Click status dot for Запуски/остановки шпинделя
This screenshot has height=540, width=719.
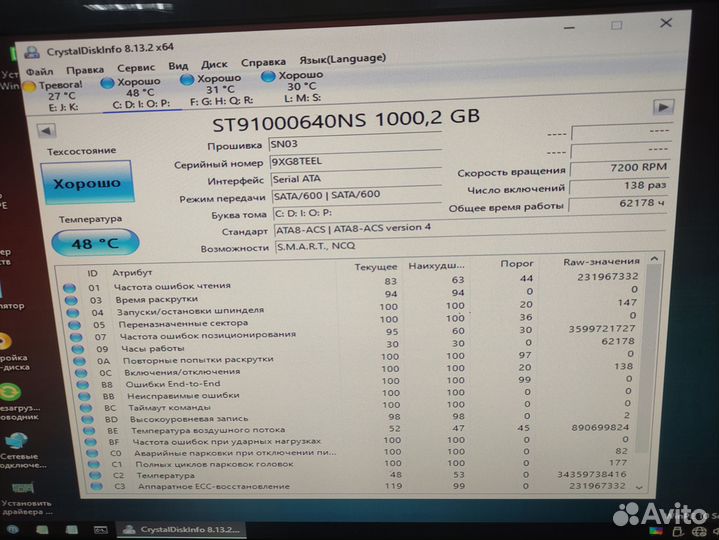(x=73, y=313)
